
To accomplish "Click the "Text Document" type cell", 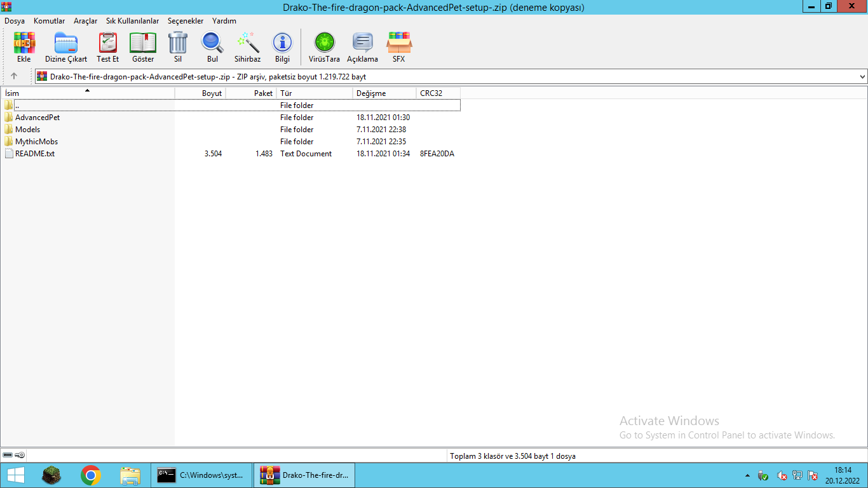I will click(306, 154).
